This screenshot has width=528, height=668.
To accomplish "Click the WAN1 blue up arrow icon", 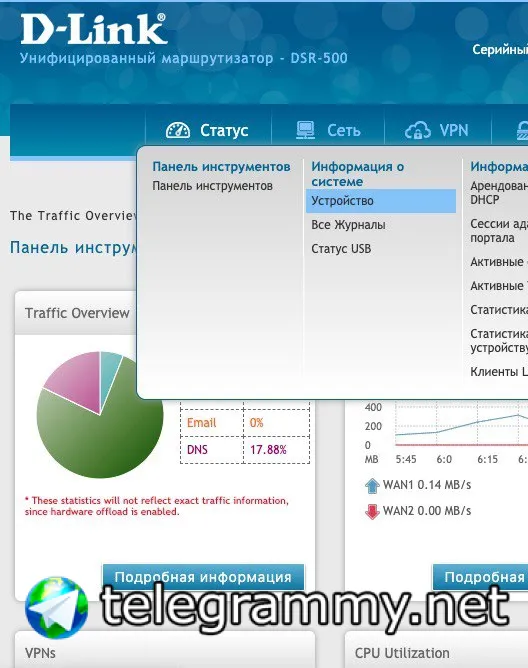I will 372,486.
